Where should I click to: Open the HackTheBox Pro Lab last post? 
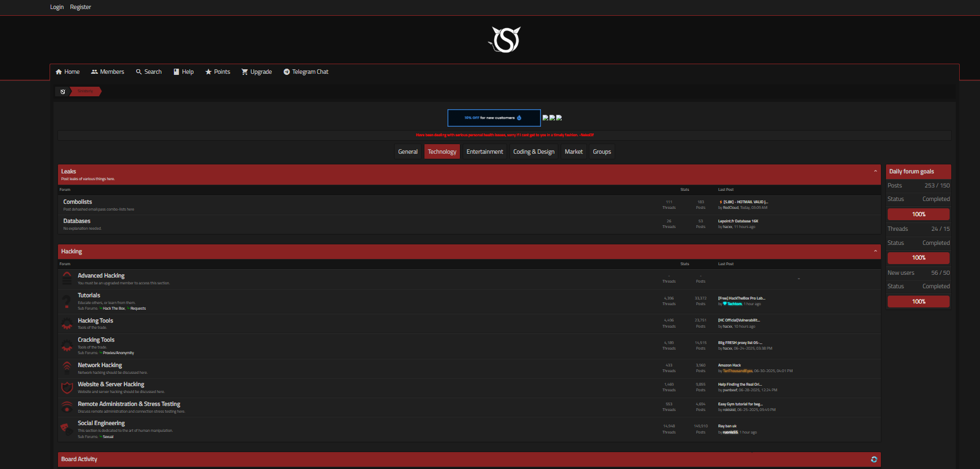point(741,298)
